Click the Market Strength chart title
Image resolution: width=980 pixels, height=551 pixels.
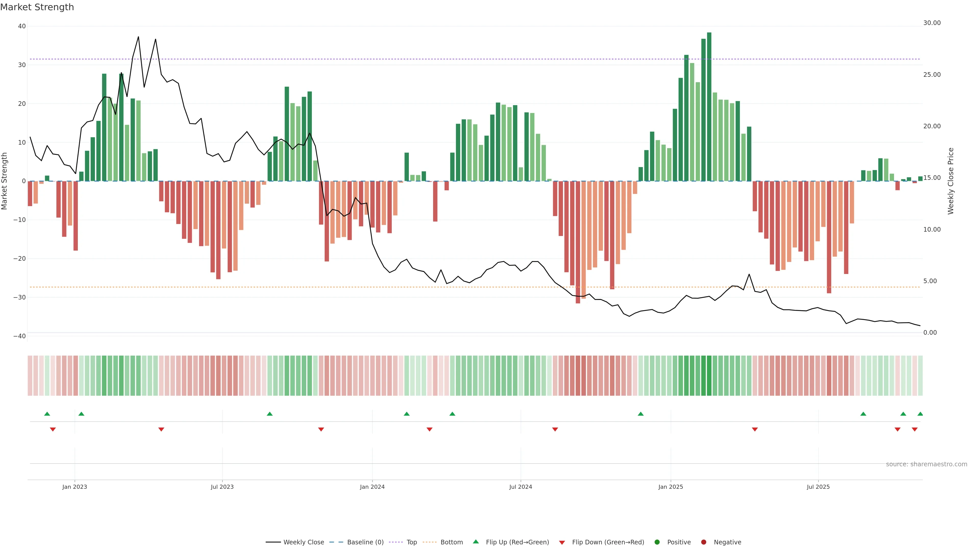click(37, 7)
